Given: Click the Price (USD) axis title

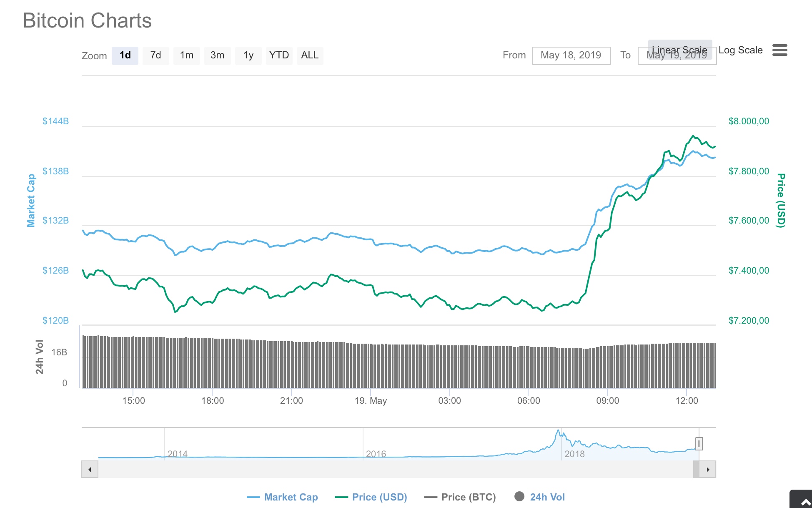Looking at the screenshot, I should 781,201.
